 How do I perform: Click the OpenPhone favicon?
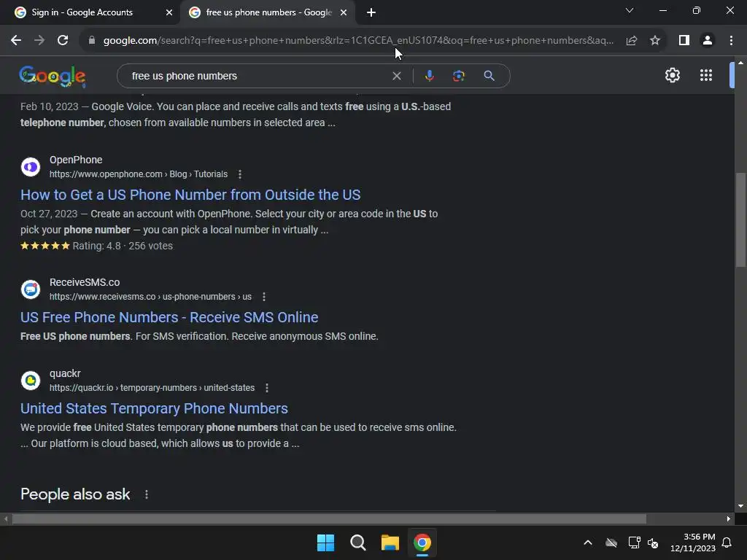pyautogui.click(x=31, y=167)
